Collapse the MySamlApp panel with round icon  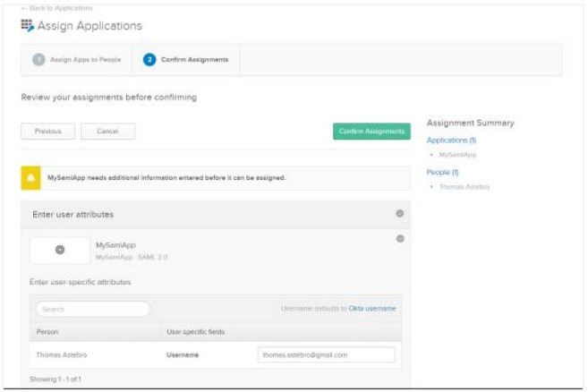click(x=400, y=239)
